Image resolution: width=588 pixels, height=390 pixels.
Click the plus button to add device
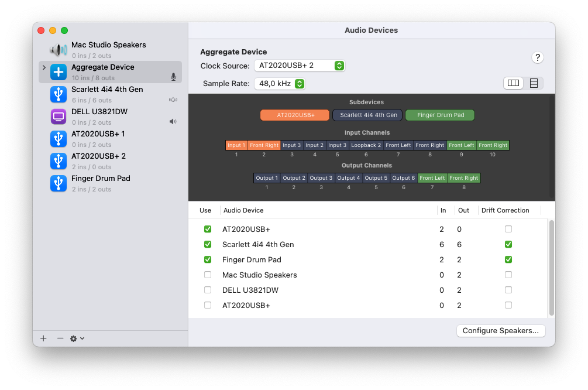pos(43,338)
